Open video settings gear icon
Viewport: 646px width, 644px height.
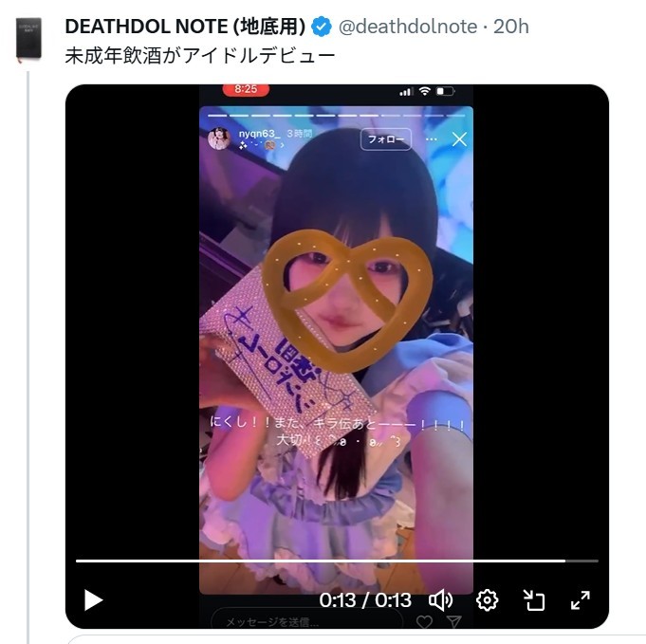tap(487, 599)
